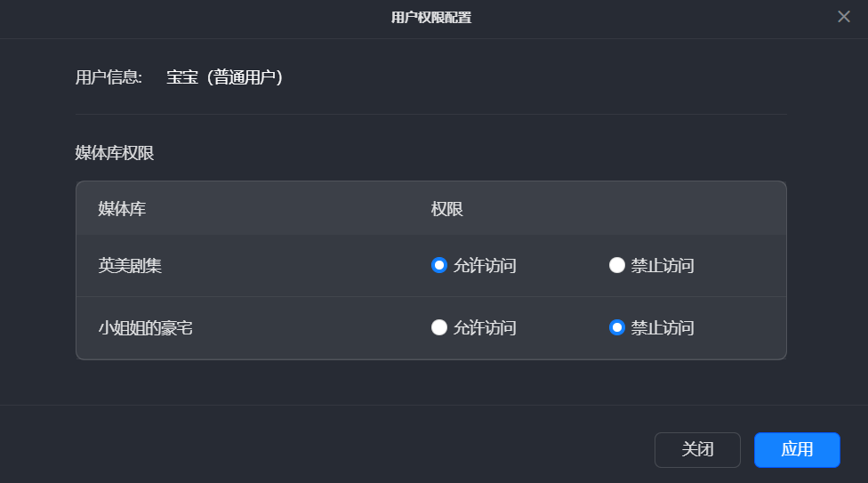Choose 禁止访问 radio button for 小姐姐的豪宅

point(616,327)
